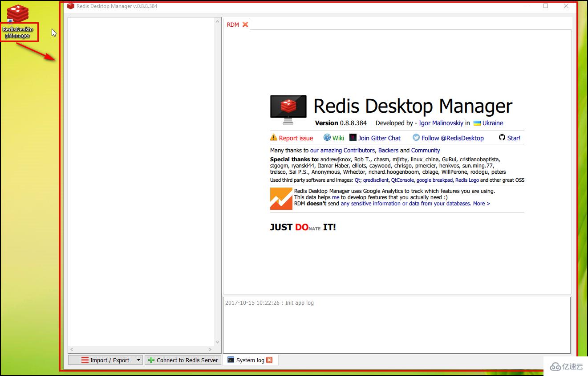
Task: Close the System log panel
Action: coord(269,360)
